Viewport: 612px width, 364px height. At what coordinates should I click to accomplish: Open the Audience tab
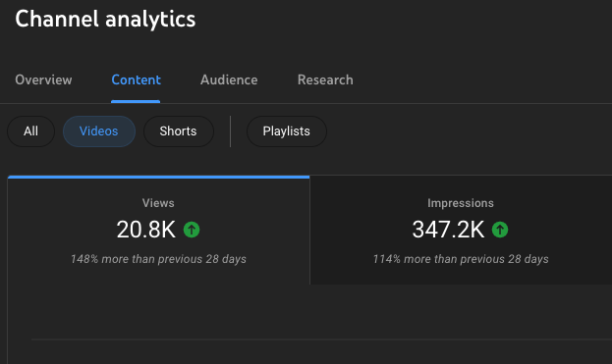[x=229, y=79]
